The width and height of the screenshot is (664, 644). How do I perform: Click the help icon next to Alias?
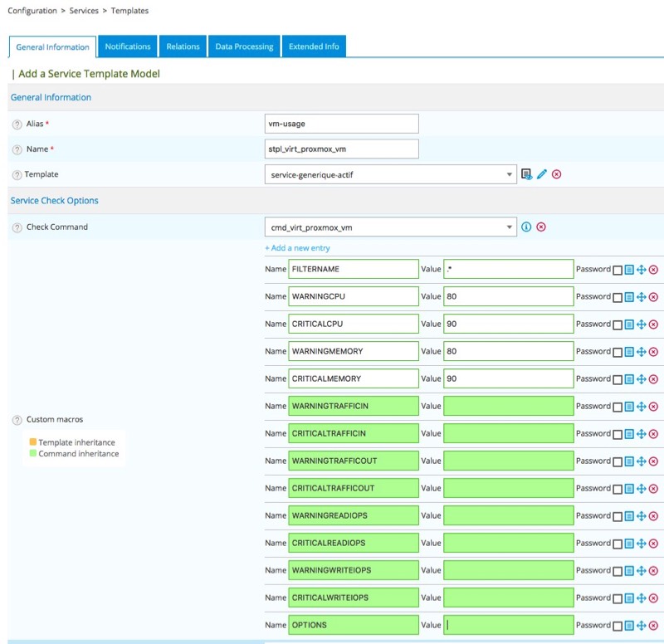(x=17, y=124)
